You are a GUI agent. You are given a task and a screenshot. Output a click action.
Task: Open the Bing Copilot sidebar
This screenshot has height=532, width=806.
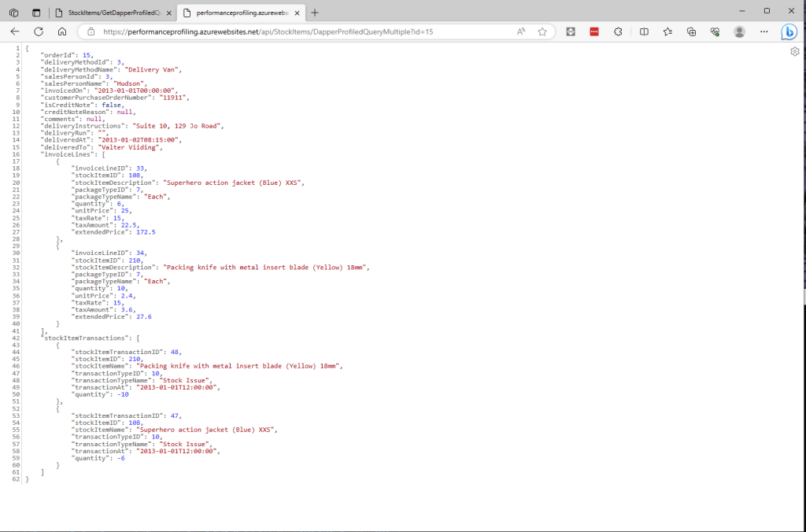pyautogui.click(x=789, y=32)
